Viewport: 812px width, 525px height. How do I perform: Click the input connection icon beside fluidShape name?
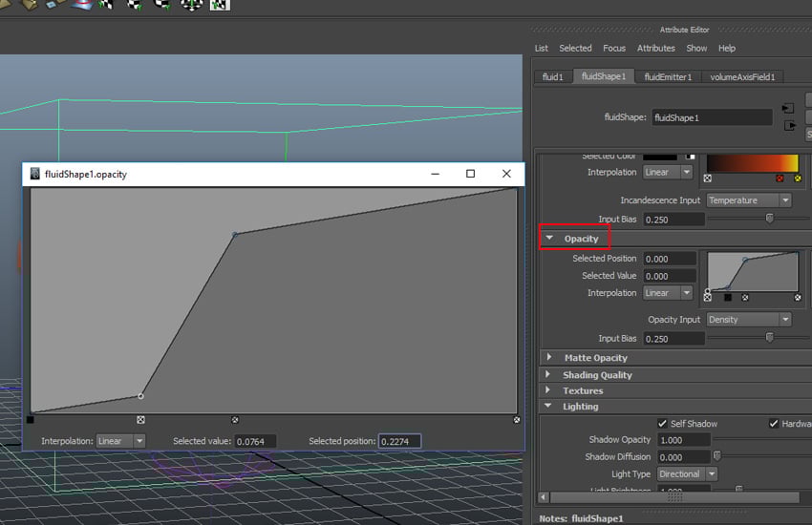[x=788, y=108]
